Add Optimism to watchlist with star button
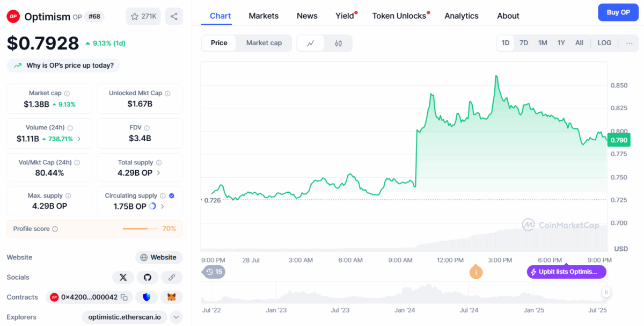Screen dimensions: 644x326 [x=143, y=17]
